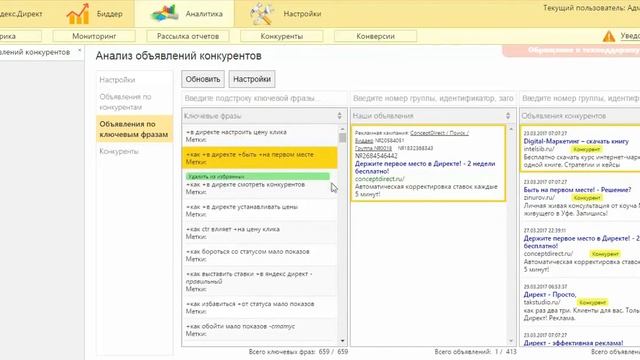Image resolution: width=640 pixels, height=360 pixels.
Task: Select Объявления по конкурентам sidebar item
Action: [125, 102]
